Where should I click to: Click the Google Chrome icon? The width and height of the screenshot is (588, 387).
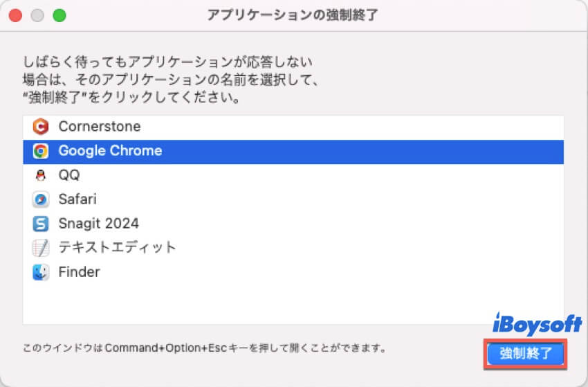coord(41,151)
